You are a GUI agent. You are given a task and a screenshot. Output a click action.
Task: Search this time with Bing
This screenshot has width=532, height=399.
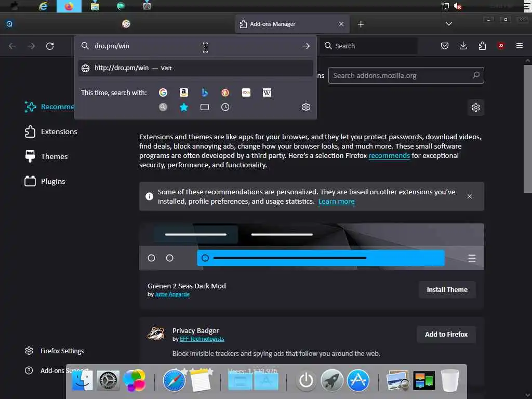tap(205, 92)
